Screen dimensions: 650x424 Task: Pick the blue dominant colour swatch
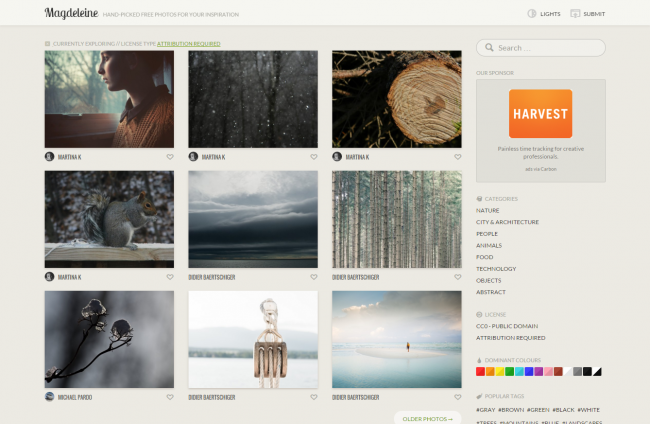coord(529,371)
